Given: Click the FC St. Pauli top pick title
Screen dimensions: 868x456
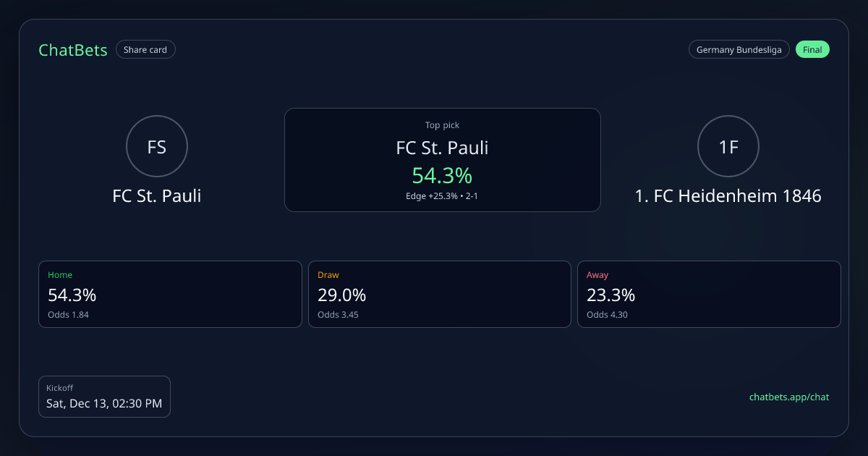Looking at the screenshot, I should tap(442, 148).
